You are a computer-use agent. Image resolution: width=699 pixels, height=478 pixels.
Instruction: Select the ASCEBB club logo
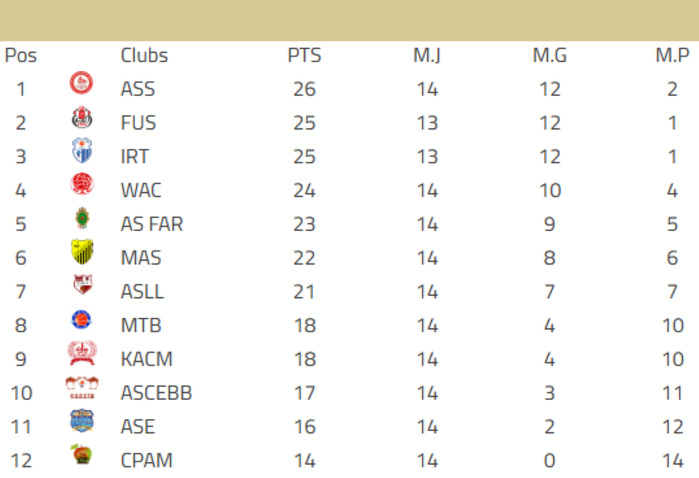pos(81,388)
